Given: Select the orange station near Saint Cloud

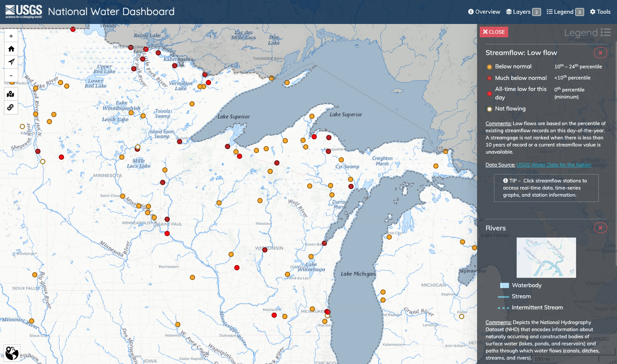Looking at the screenshot, I should (x=123, y=196).
